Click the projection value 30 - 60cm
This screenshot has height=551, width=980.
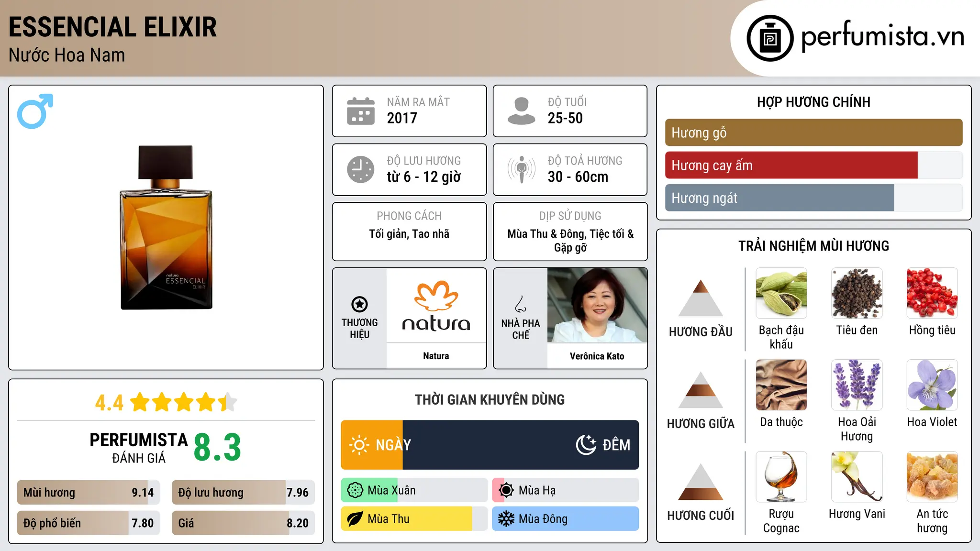(x=578, y=177)
